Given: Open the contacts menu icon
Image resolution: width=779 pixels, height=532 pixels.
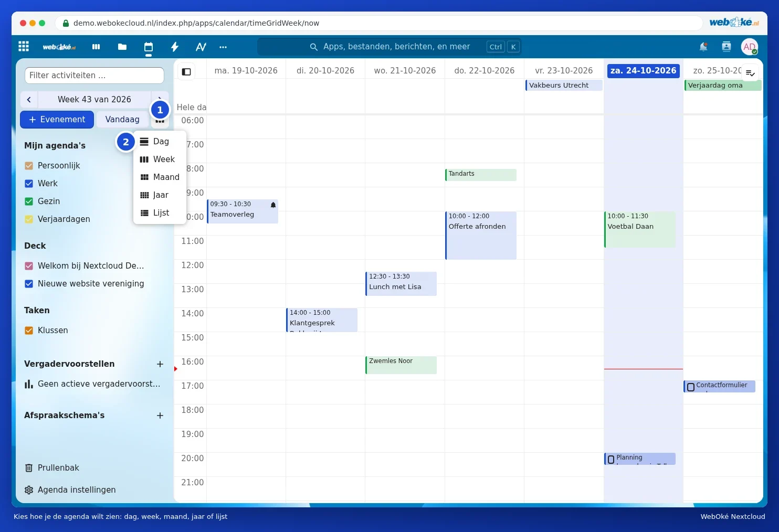Looking at the screenshot, I should 727,47.
